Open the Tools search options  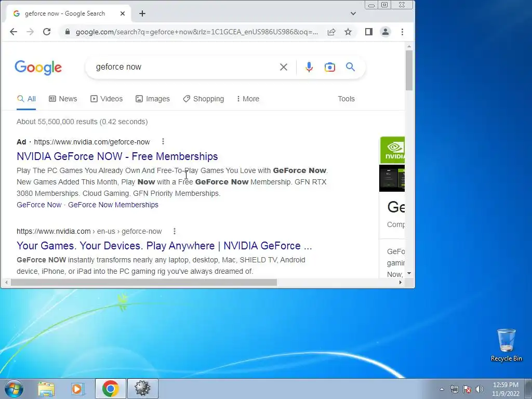pyautogui.click(x=346, y=99)
